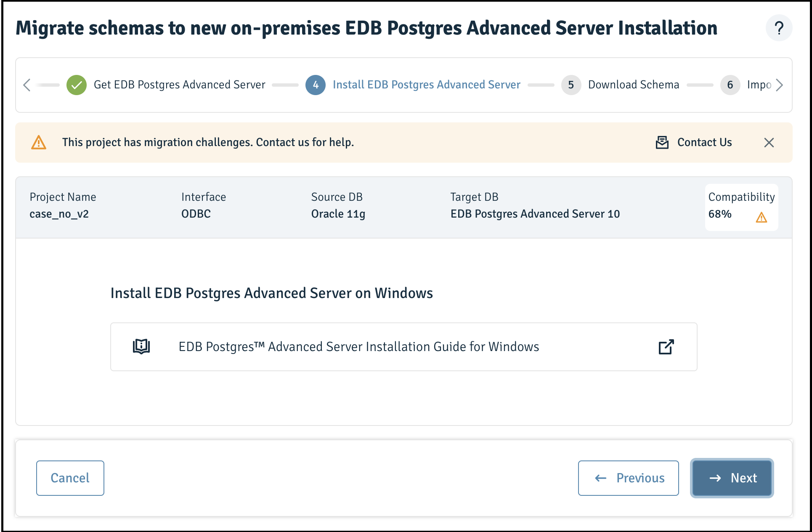Click Install EDB Postgres on Windows heading
Viewport: 812px width, 532px height.
[x=272, y=293]
